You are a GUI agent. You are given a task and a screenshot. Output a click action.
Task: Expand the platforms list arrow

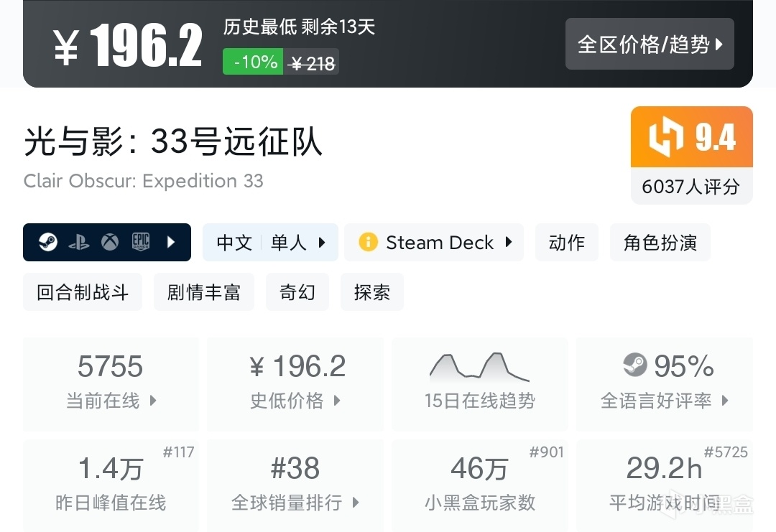(171, 243)
